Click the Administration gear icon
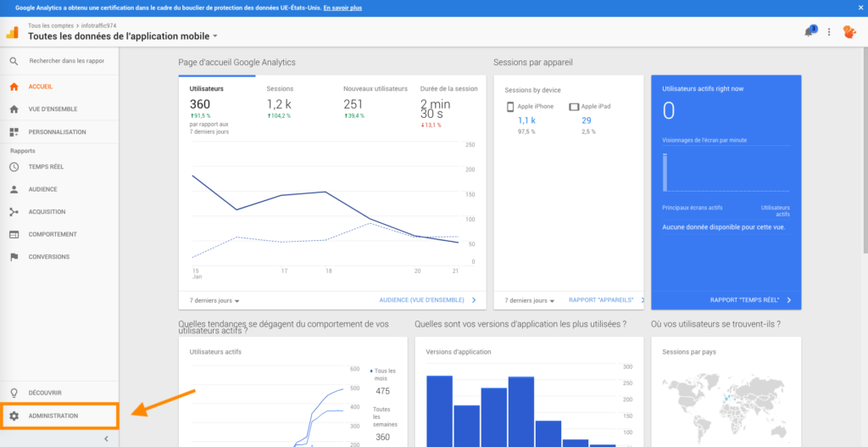Screen dimensions: 868x447 click(14, 416)
